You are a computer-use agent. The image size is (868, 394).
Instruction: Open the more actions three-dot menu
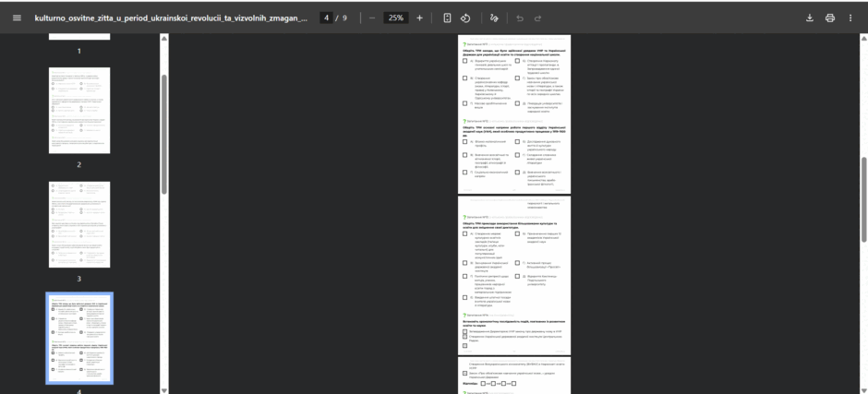tap(850, 18)
